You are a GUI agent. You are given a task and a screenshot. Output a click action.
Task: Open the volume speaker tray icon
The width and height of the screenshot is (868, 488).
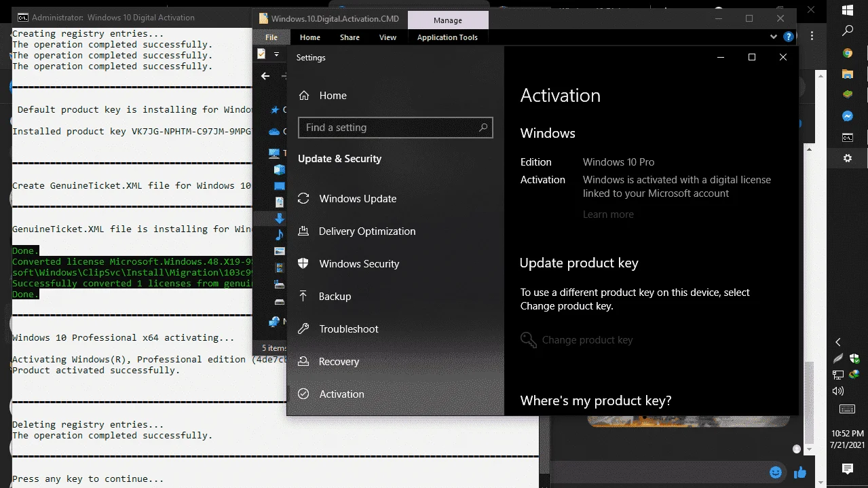[x=838, y=391]
